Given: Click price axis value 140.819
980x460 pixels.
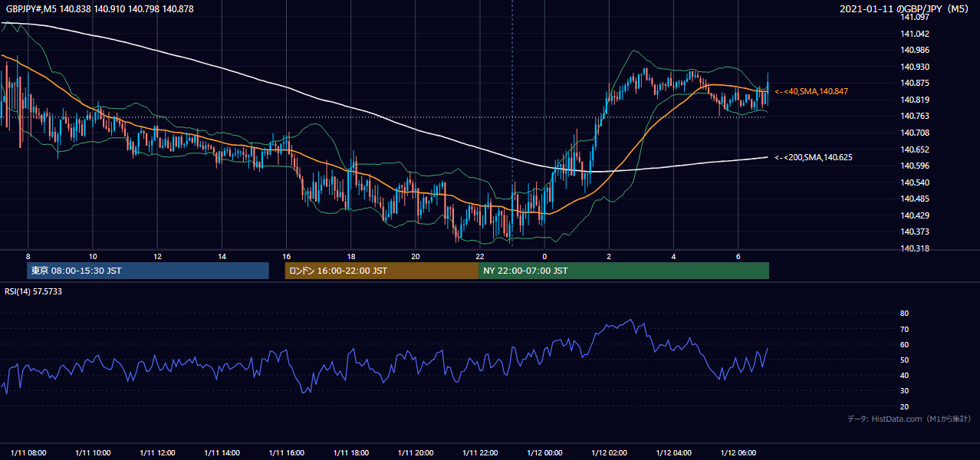Looking at the screenshot, I should [x=915, y=100].
